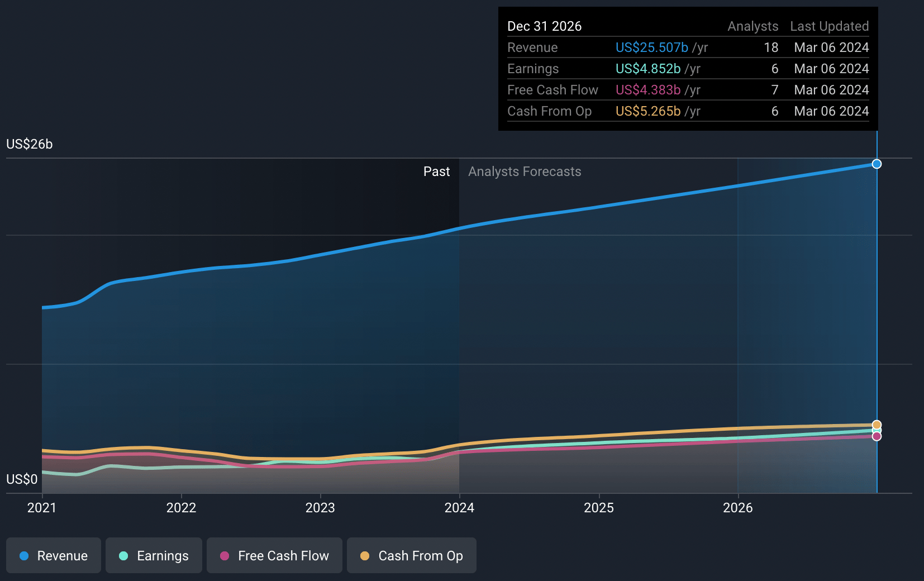Click the 'Analysts Forecasts' label

coord(525,172)
